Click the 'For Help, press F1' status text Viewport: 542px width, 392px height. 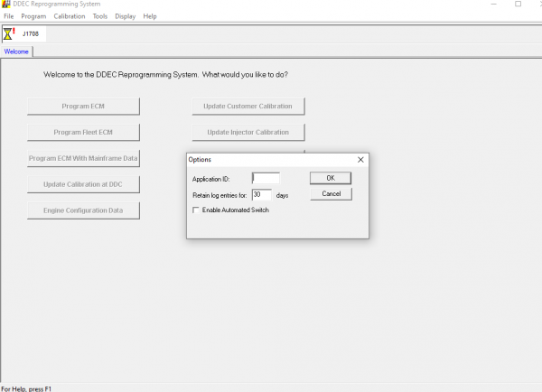coord(26,389)
